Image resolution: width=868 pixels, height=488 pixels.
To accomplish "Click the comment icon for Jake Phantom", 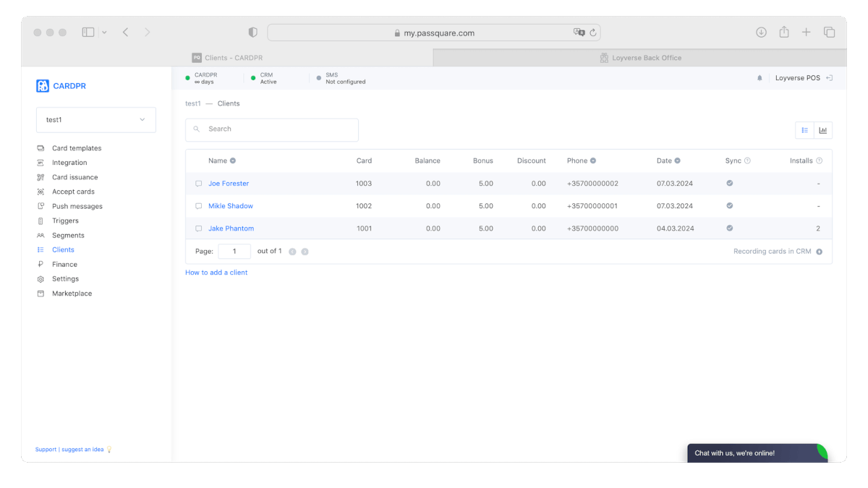I will click(x=199, y=228).
